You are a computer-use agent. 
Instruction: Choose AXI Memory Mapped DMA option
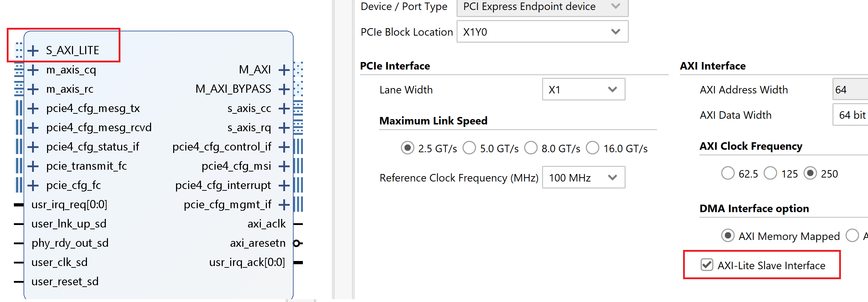pyautogui.click(x=728, y=236)
